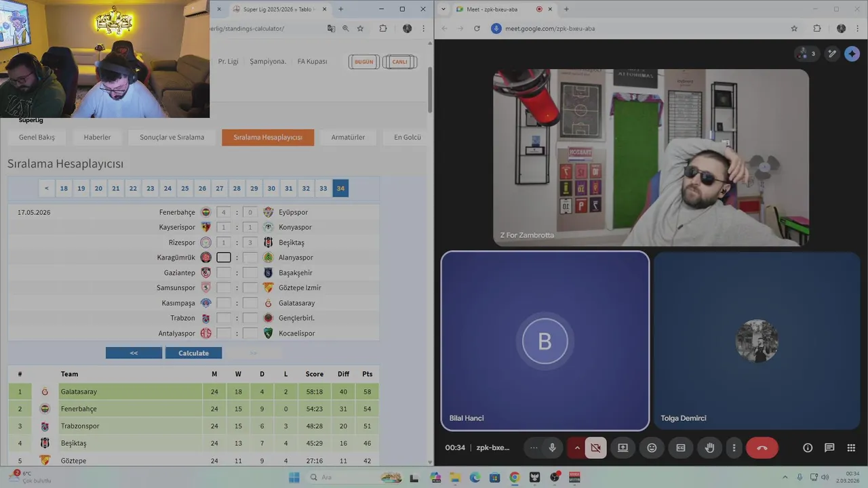Click Beşiktaş team logo in standings
Screen dimensions: 868x488
click(45, 443)
